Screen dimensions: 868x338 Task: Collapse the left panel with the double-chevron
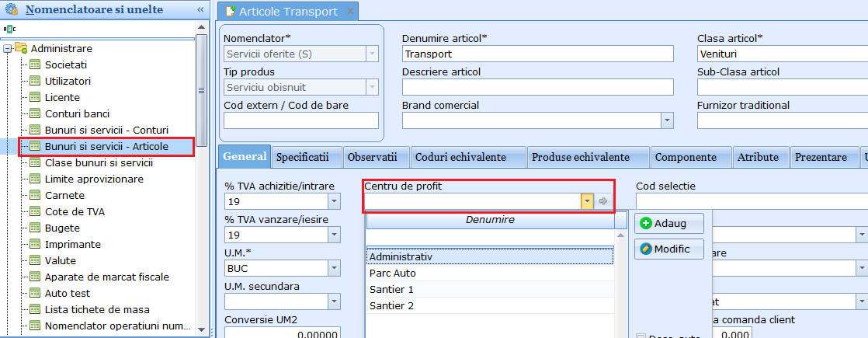pyautogui.click(x=200, y=10)
